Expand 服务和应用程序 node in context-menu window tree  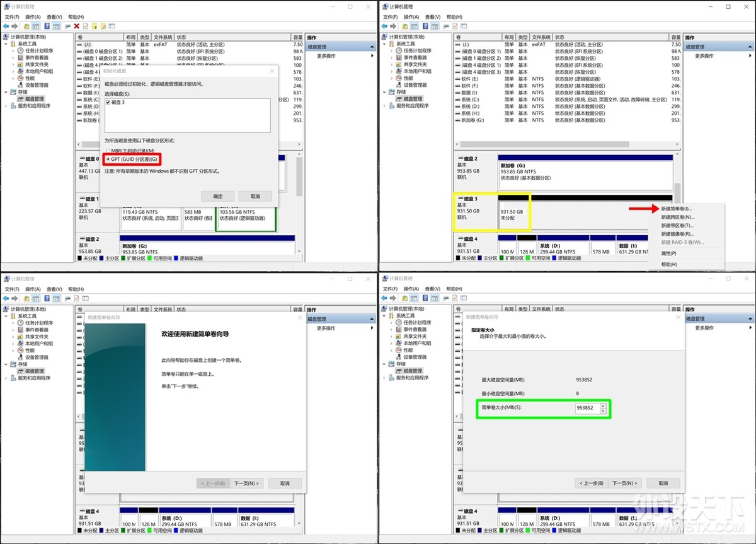tap(384, 106)
